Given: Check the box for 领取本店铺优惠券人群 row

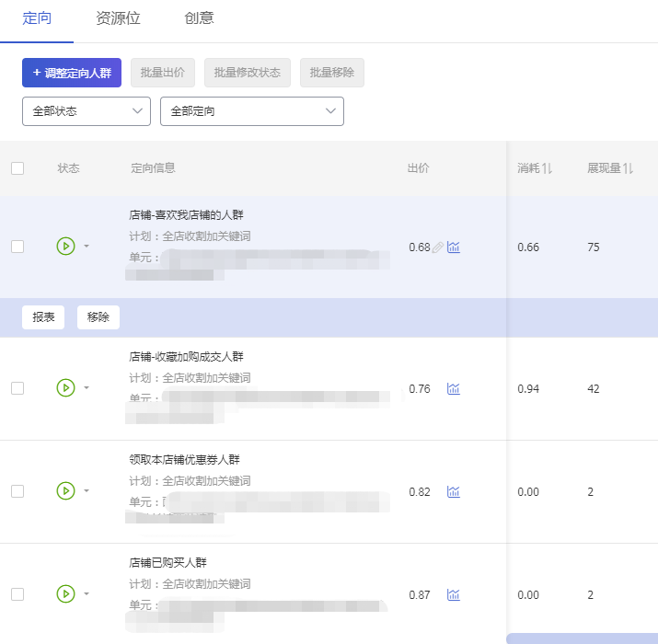Looking at the screenshot, I should pos(17,491).
